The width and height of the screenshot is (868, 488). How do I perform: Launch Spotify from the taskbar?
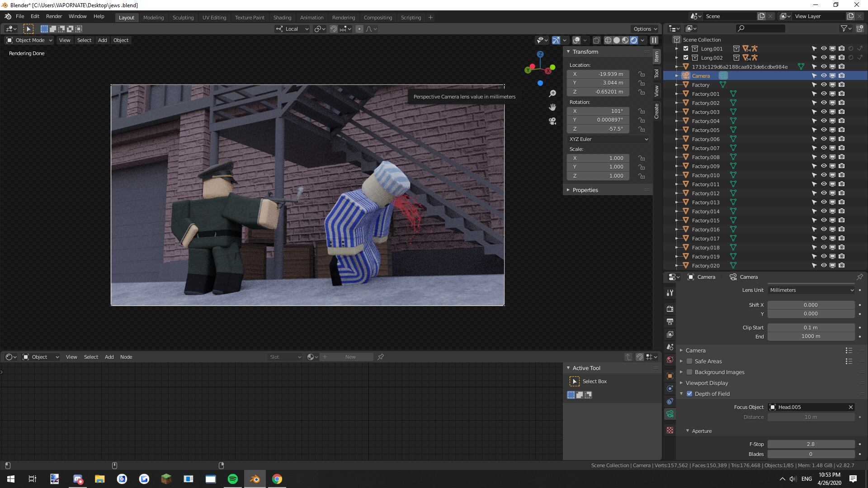pyautogui.click(x=233, y=479)
